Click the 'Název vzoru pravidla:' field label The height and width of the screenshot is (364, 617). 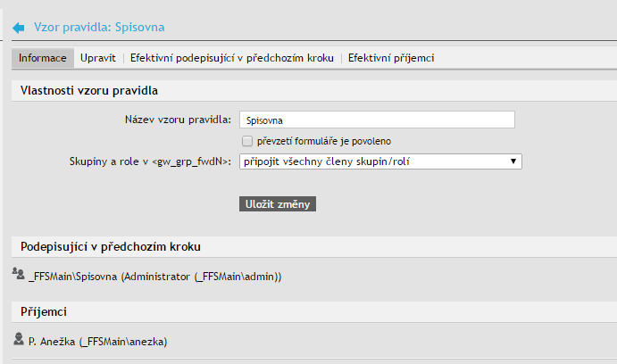pos(179,120)
